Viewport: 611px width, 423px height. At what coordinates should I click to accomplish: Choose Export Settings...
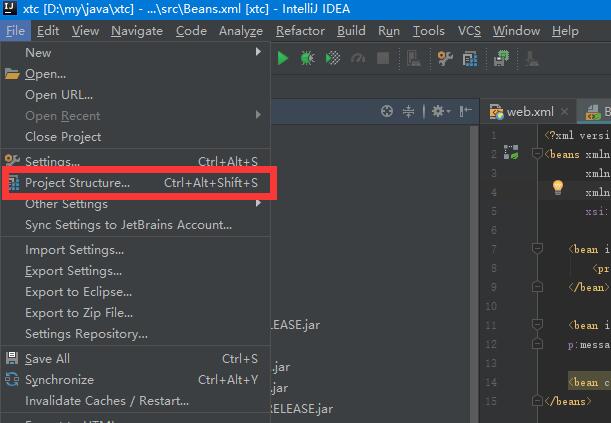pyautogui.click(x=136, y=271)
